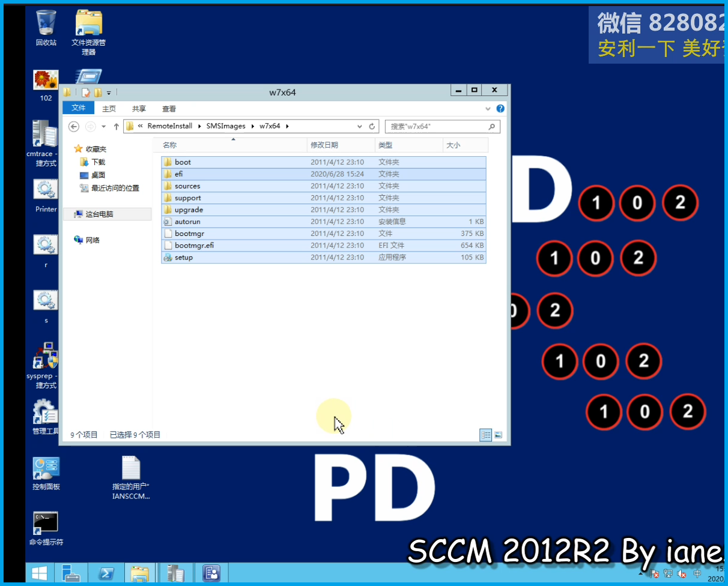The height and width of the screenshot is (586, 728).
Task: Launch PowerShell from the taskbar
Action: click(106, 573)
